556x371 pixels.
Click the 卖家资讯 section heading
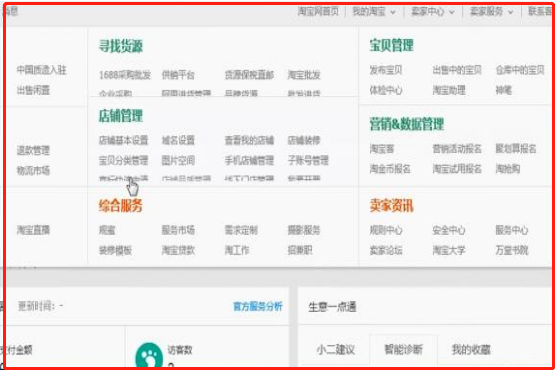tap(391, 206)
